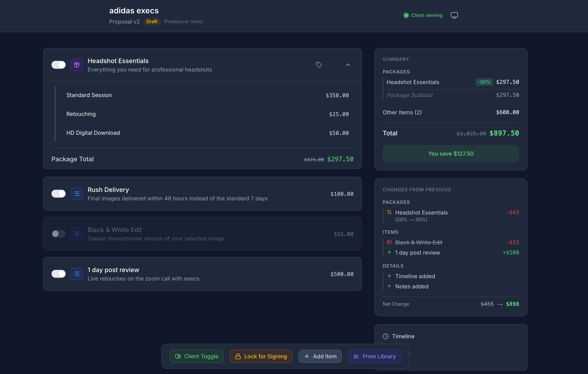Click the Client Toggle button
The height and width of the screenshot is (374, 588).
[x=196, y=357]
